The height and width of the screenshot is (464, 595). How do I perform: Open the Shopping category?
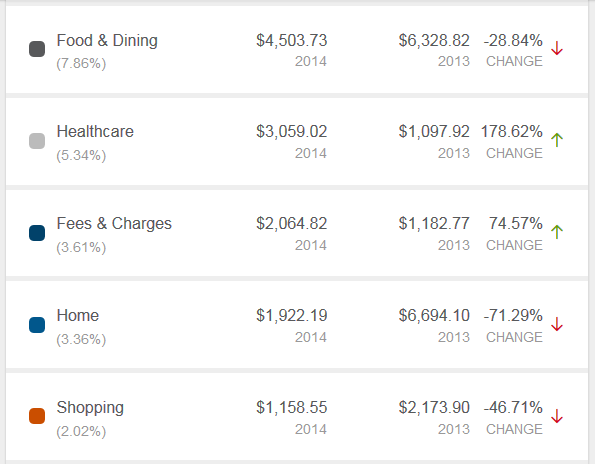pos(90,408)
